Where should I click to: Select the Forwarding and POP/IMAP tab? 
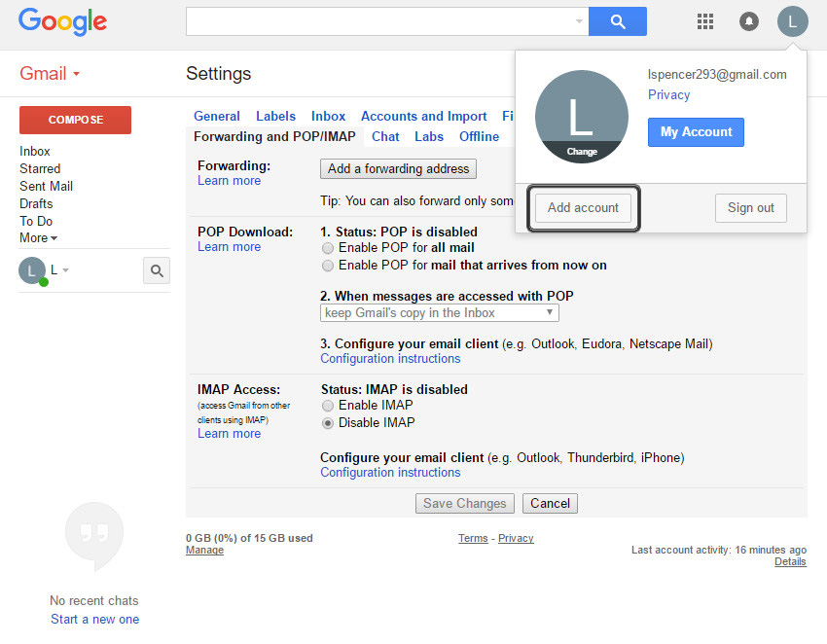click(x=274, y=136)
